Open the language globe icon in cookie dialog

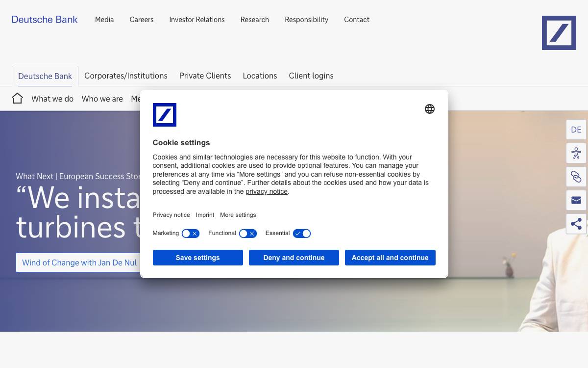[430, 109]
